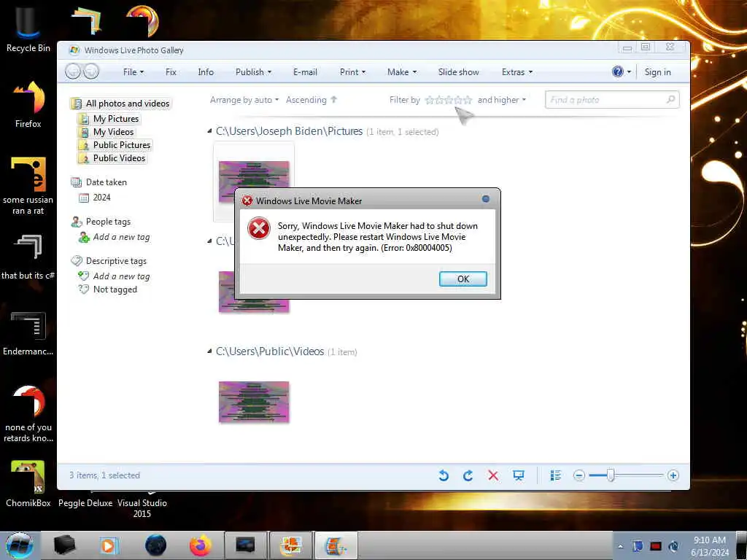Open the Firefox desktop shortcut
The width and height of the screenshot is (747, 560).
click(x=28, y=104)
